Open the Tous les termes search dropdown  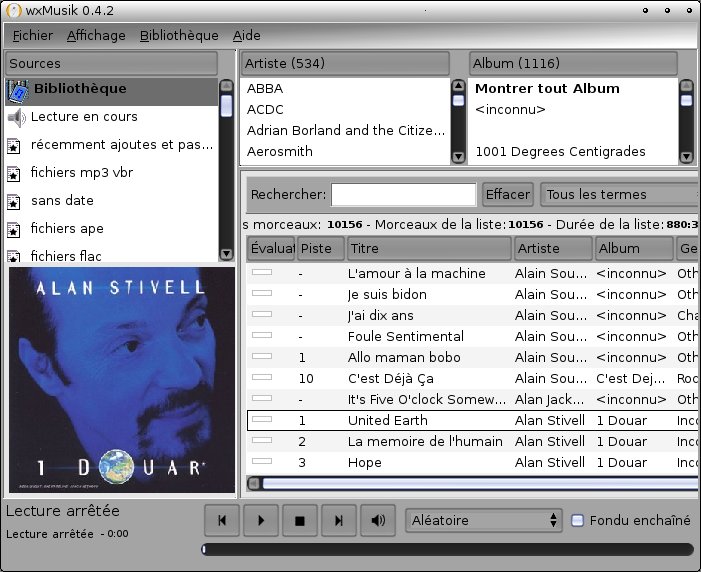619,195
